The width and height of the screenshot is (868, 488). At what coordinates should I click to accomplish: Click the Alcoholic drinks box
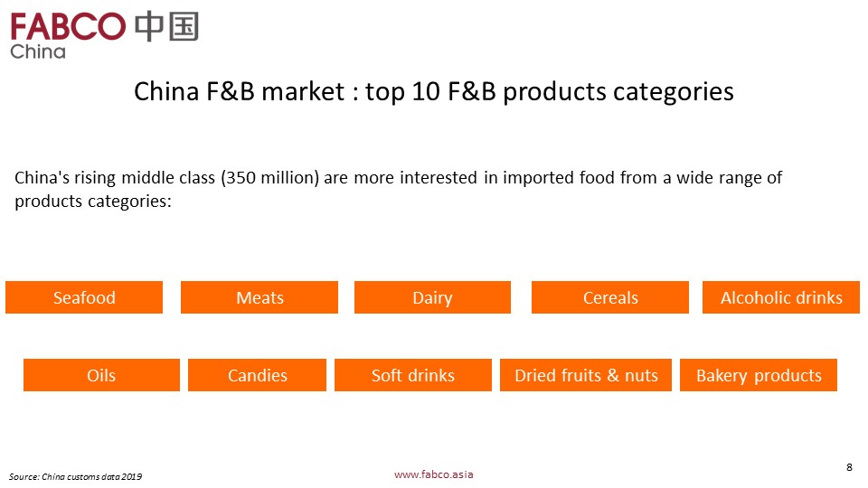click(x=781, y=297)
